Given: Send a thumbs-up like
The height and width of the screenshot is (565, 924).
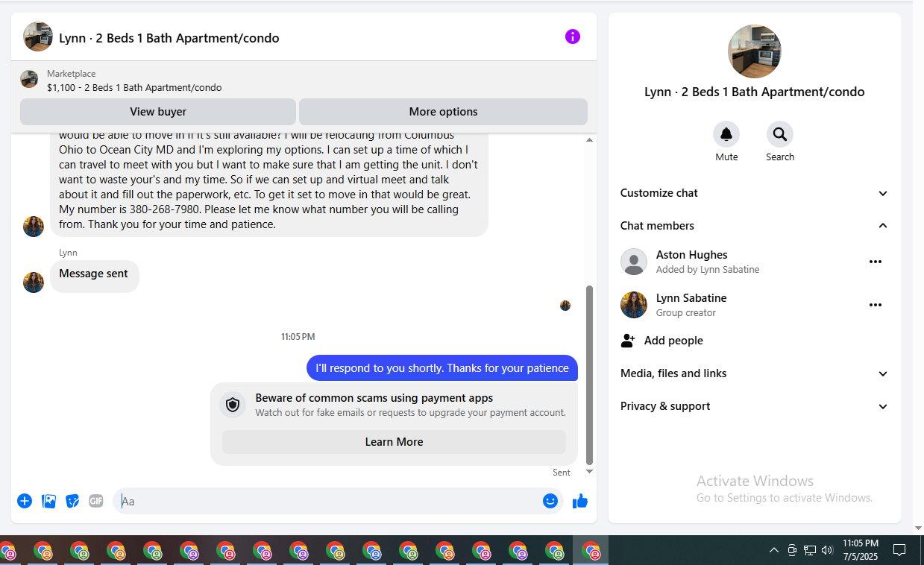Looking at the screenshot, I should pos(580,501).
